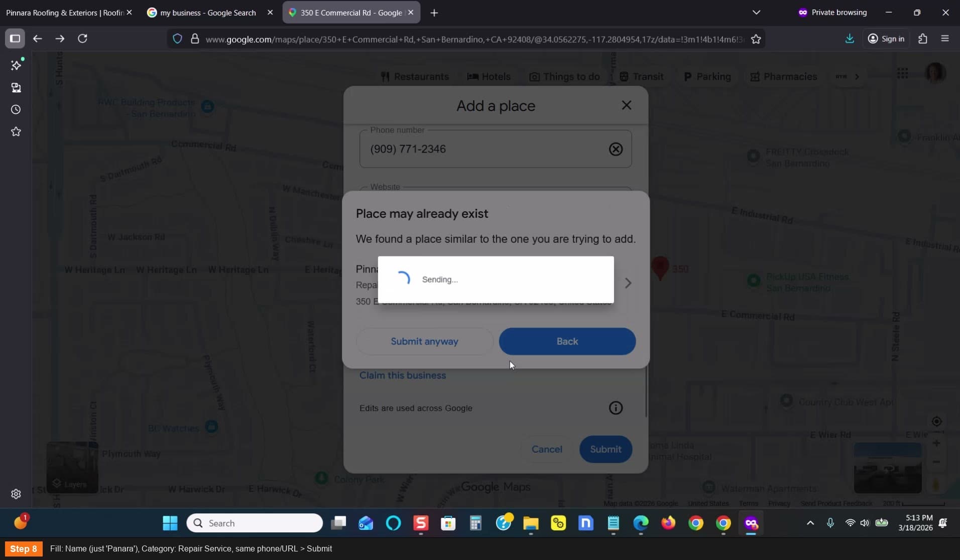This screenshot has width=960, height=560.
Task: Open the downloads panel
Action: click(x=850, y=39)
